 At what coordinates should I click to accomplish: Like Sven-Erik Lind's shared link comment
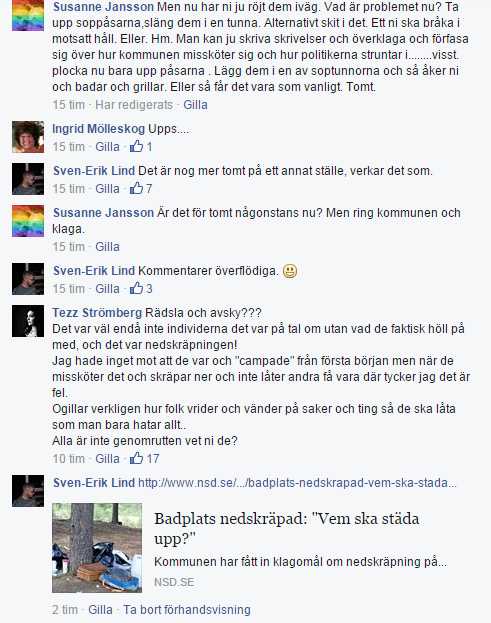(x=100, y=609)
